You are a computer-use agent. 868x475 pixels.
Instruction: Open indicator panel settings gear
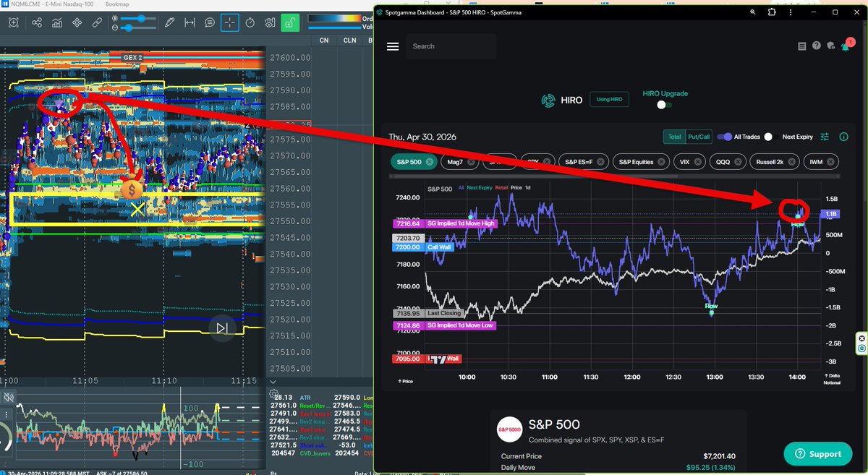(274, 394)
